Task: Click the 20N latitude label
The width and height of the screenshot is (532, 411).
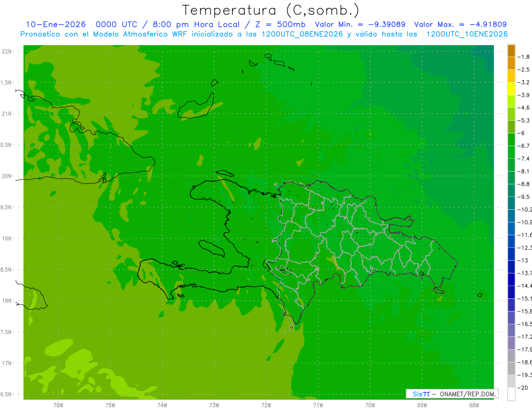Action: pos(8,176)
